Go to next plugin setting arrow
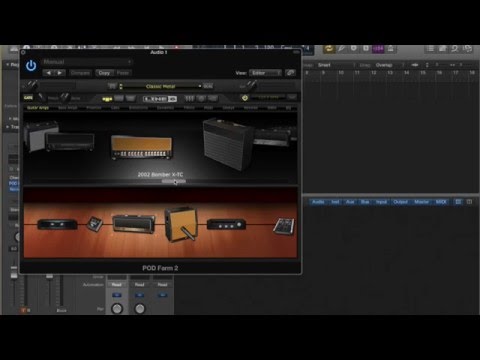The height and width of the screenshot is (360, 480). tap(60, 73)
